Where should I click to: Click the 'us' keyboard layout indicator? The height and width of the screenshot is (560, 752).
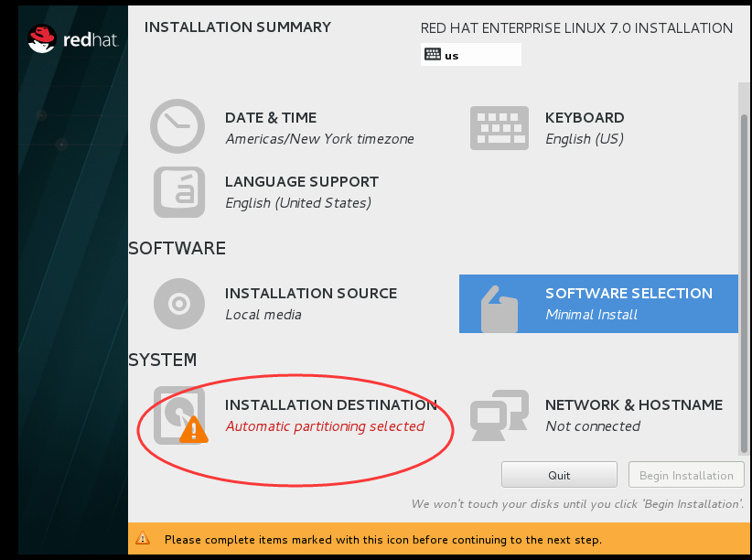coord(471,54)
